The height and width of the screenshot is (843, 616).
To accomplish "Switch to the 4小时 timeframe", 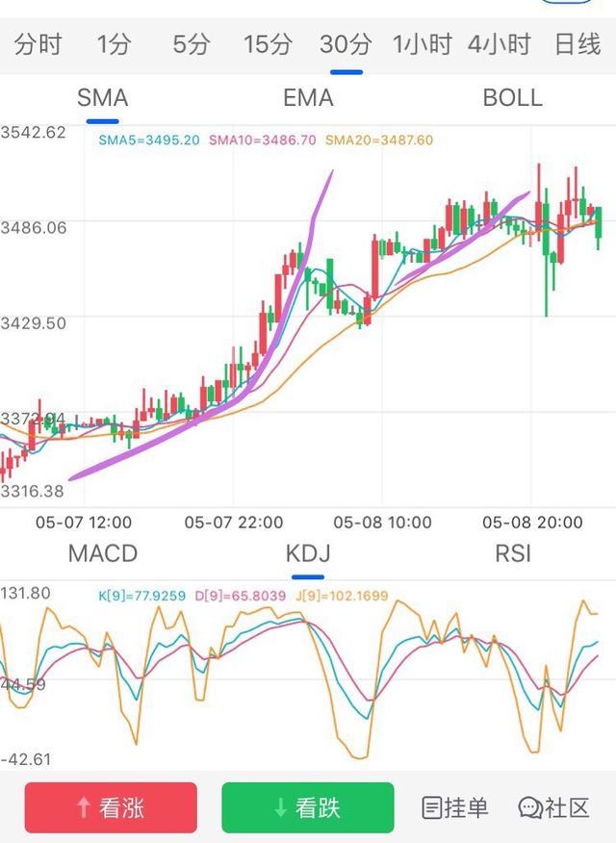I will (x=499, y=44).
